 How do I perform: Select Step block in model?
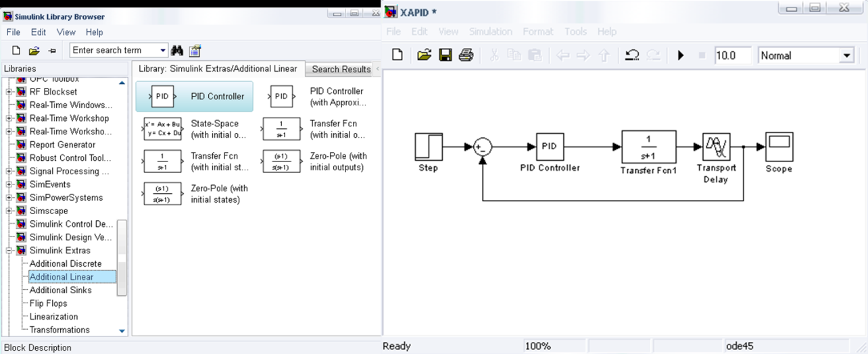point(428,147)
